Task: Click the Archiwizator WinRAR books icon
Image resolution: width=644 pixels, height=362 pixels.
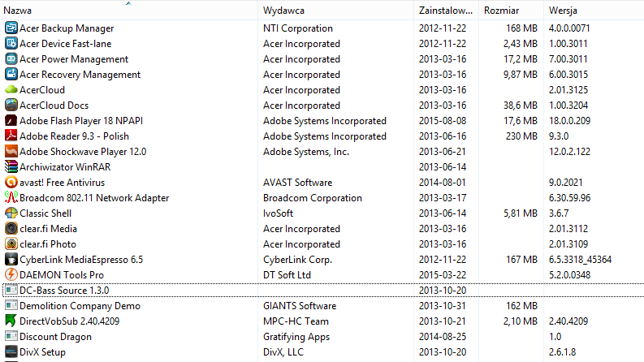Action: [x=11, y=166]
